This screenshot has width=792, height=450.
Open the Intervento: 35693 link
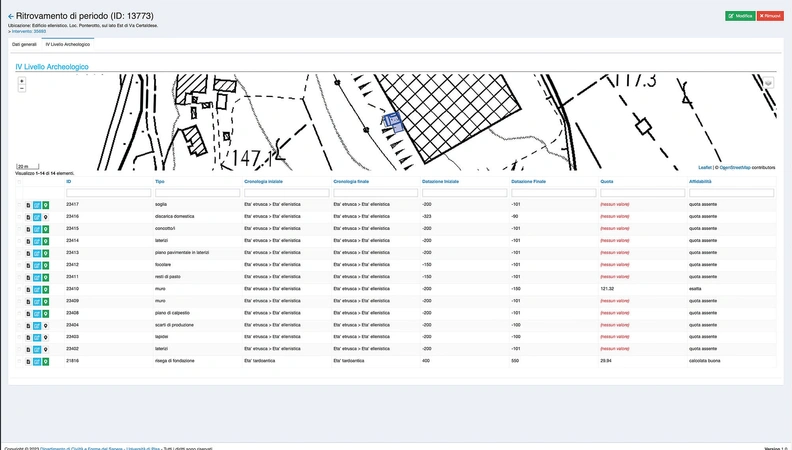[x=27, y=31]
